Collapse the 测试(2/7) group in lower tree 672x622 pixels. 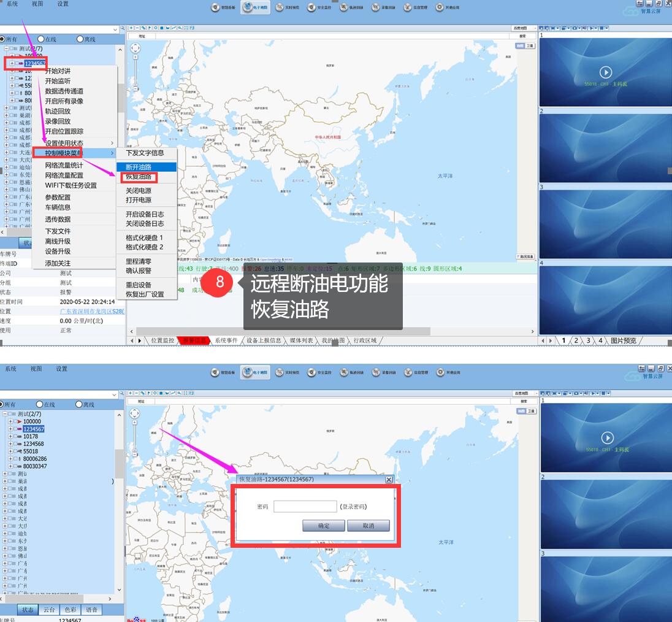coord(6,414)
